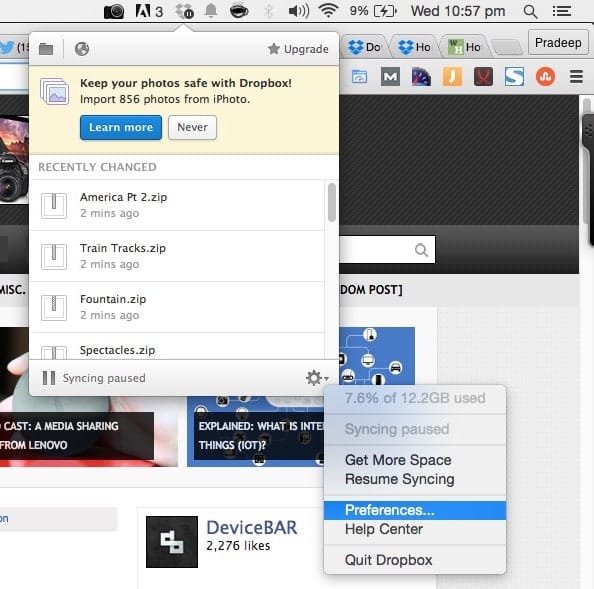Click the Train Tracks.zip archive icon

click(54, 257)
